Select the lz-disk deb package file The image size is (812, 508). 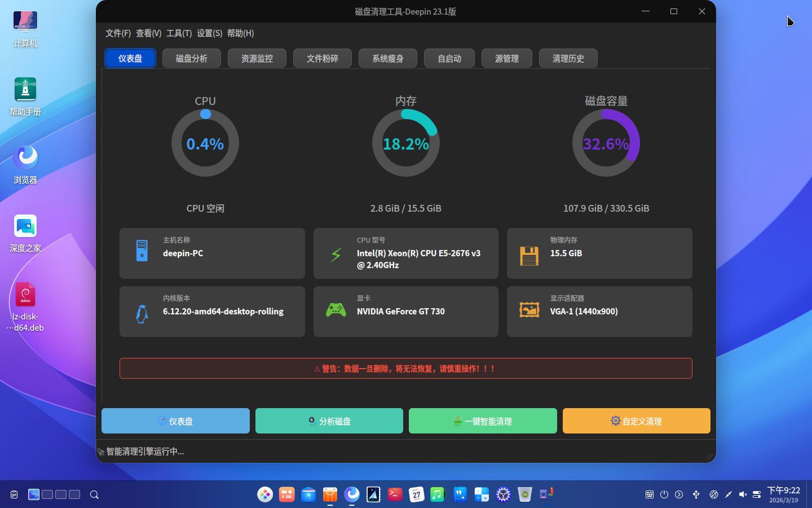click(x=25, y=307)
